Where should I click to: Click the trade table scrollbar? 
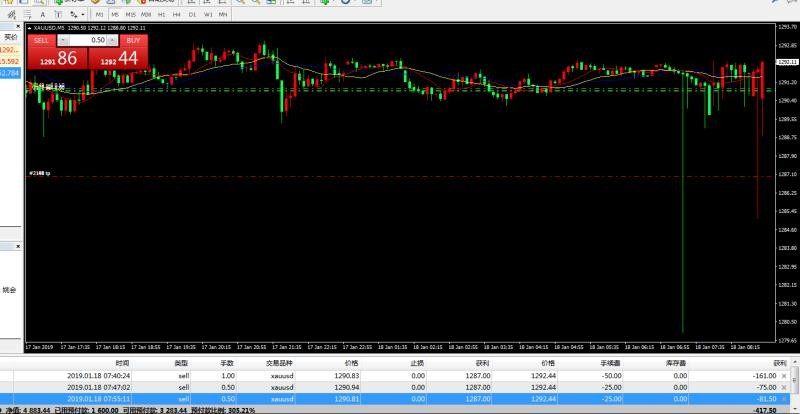pos(795,382)
